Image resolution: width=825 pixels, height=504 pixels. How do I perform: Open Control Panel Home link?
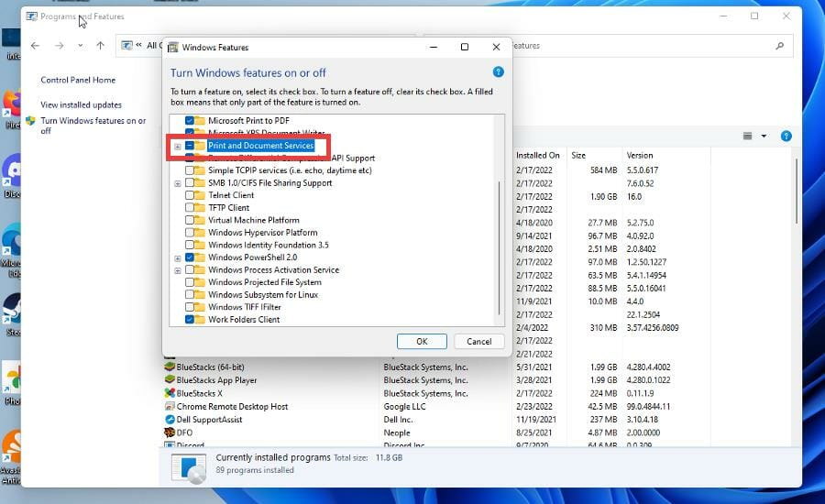tap(78, 80)
